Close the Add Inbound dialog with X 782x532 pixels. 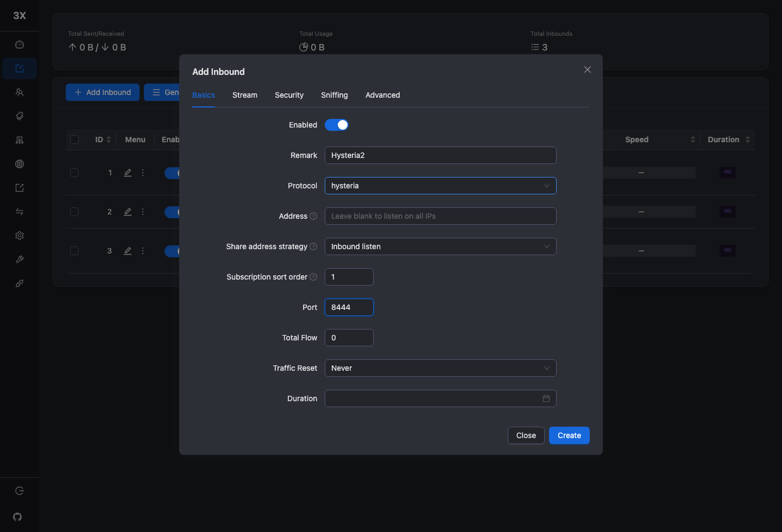click(x=588, y=69)
